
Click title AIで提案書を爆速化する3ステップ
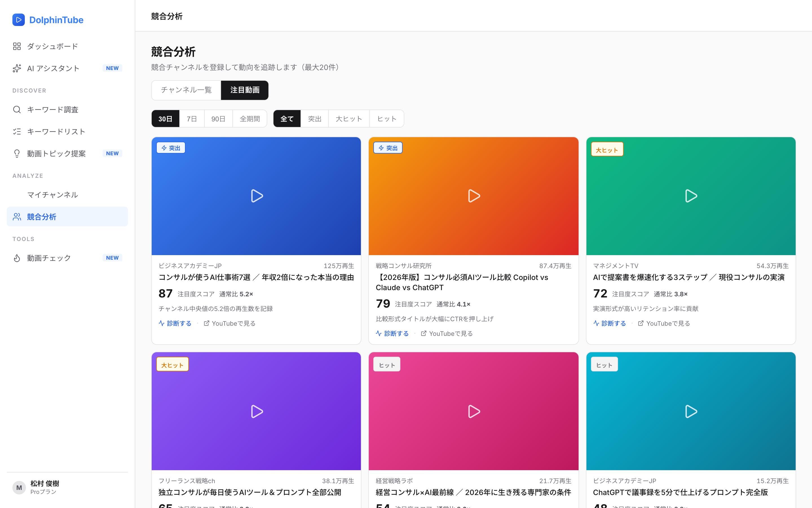(x=689, y=277)
